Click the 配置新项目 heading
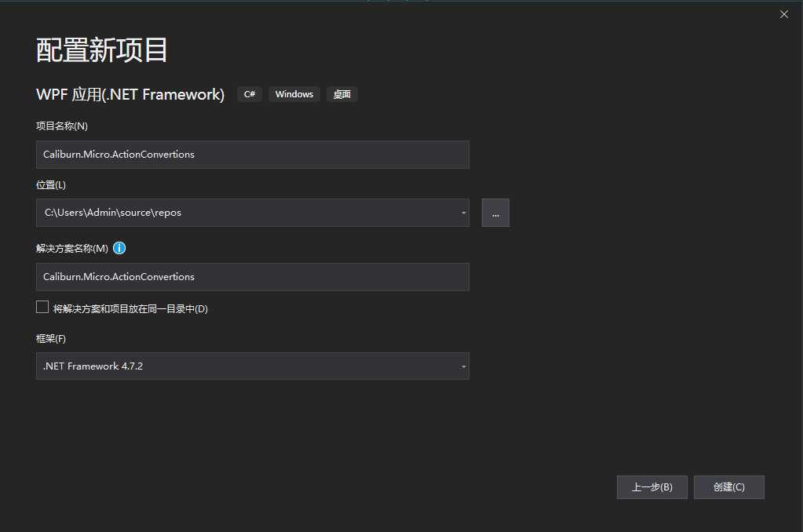Screen dimensions: 803x532 [101, 50]
